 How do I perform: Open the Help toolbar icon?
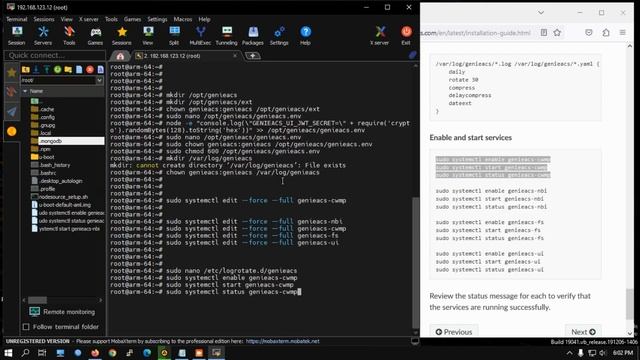[x=305, y=36]
